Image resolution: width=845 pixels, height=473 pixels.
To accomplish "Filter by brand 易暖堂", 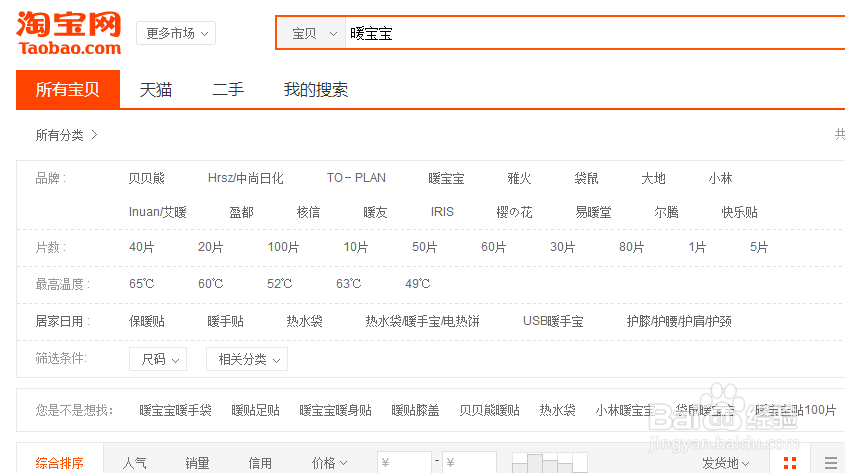I will 593,212.
